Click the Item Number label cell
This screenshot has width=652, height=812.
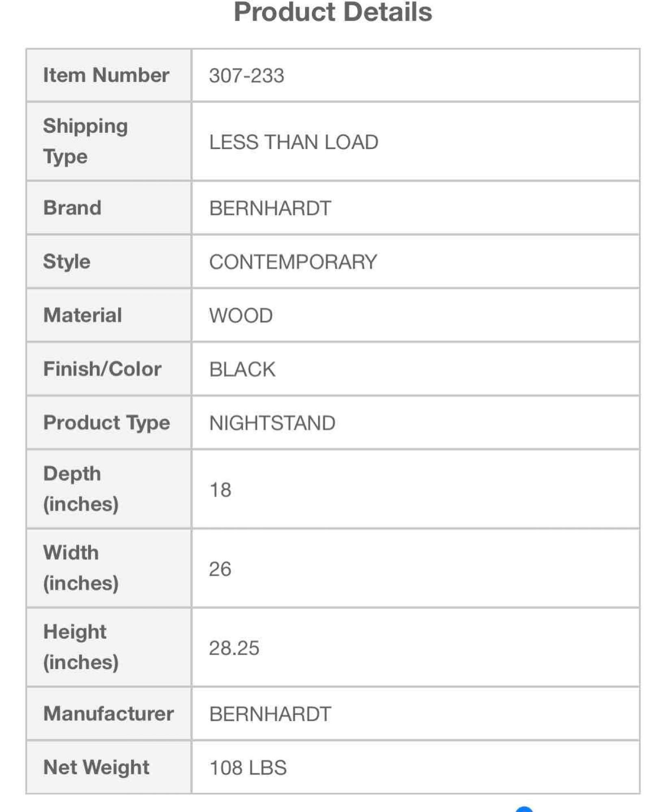click(108, 76)
